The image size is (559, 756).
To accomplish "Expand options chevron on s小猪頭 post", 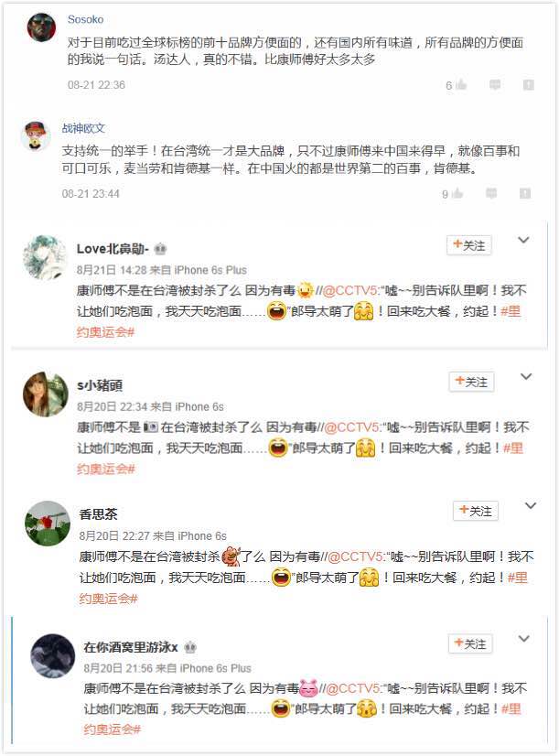I will (x=525, y=377).
